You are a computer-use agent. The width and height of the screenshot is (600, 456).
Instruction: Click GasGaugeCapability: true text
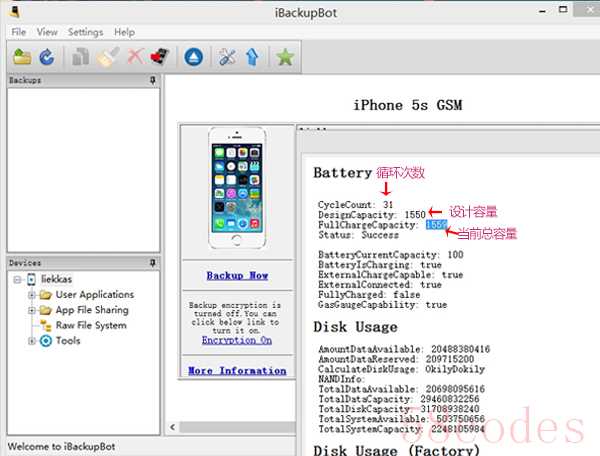[x=382, y=305]
